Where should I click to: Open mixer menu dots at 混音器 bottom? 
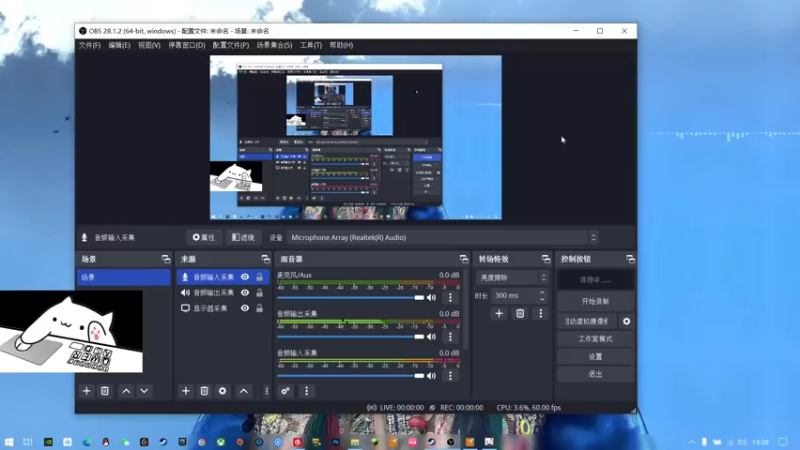click(306, 391)
